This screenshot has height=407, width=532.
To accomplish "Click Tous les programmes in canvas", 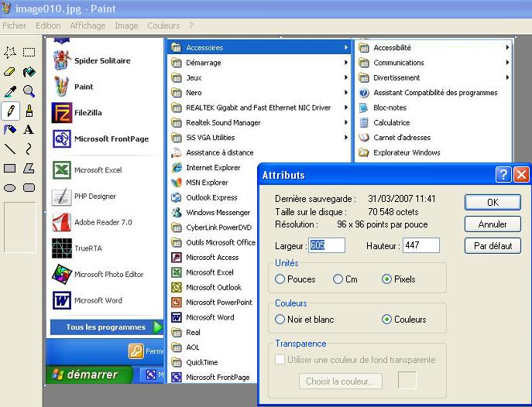I will coord(106,327).
